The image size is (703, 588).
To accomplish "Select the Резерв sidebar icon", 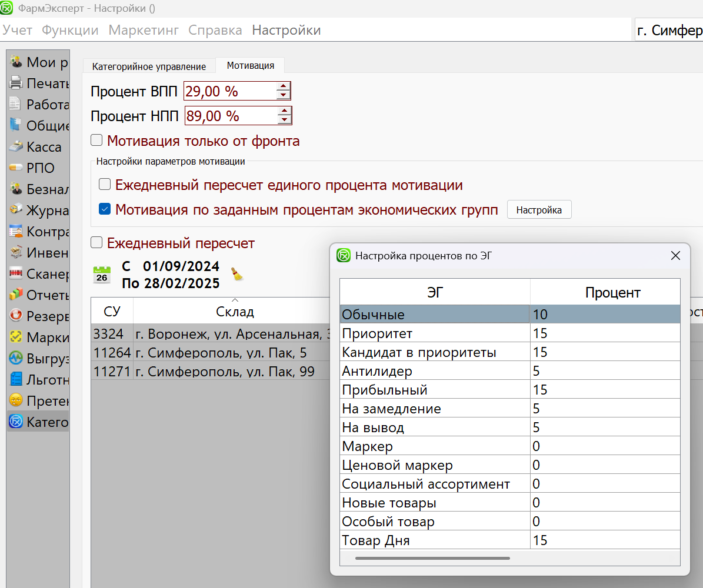I will pyautogui.click(x=16, y=316).
